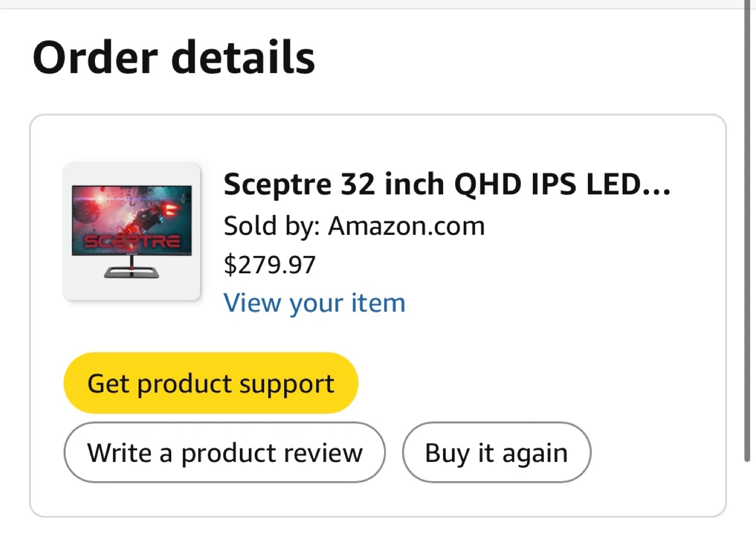Click the Sceptre 32 inch product title

point(446,184)
